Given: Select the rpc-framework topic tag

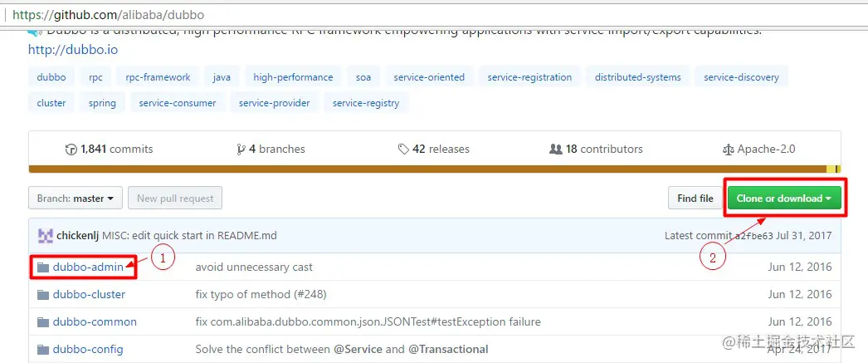Looking at the screenshot, I should click(x=158, y=77).
